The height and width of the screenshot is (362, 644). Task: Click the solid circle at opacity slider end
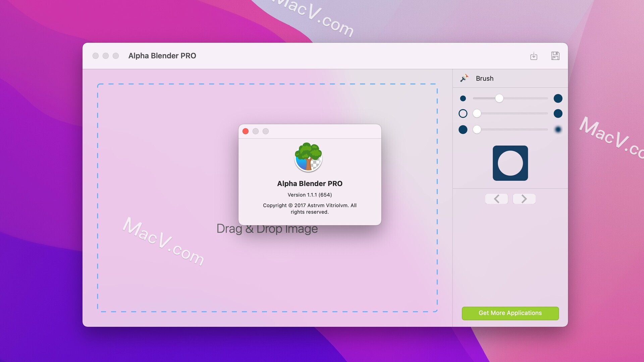(x=558, y=114)
